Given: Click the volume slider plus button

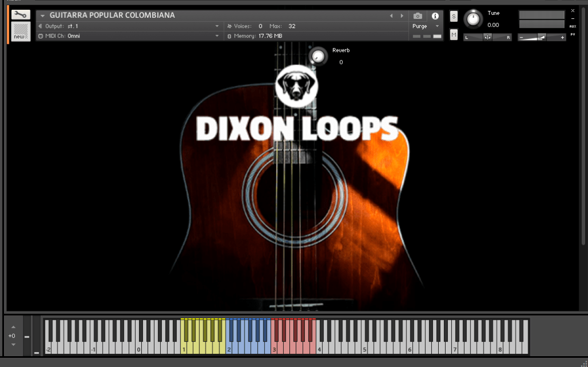Looking at the screenshot, I should pyautogui.click(x=562, y=37).
